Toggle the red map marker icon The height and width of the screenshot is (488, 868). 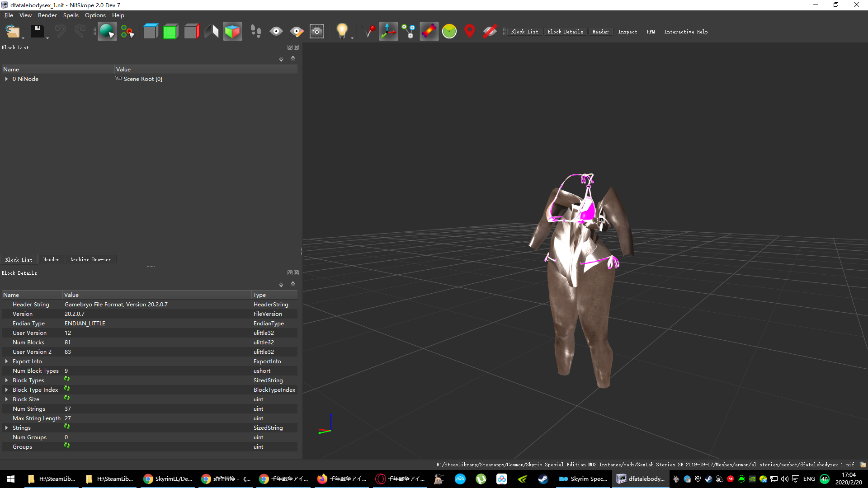[470, 31]
